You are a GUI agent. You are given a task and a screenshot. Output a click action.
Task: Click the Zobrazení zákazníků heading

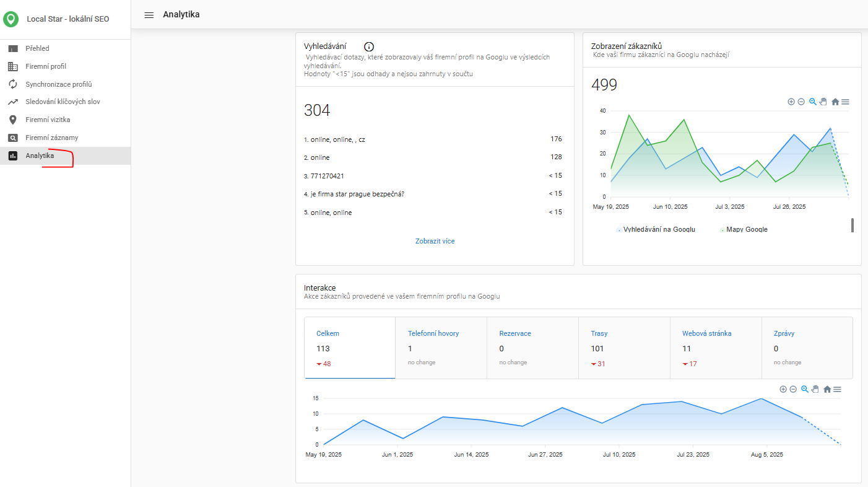click(627, 46)
